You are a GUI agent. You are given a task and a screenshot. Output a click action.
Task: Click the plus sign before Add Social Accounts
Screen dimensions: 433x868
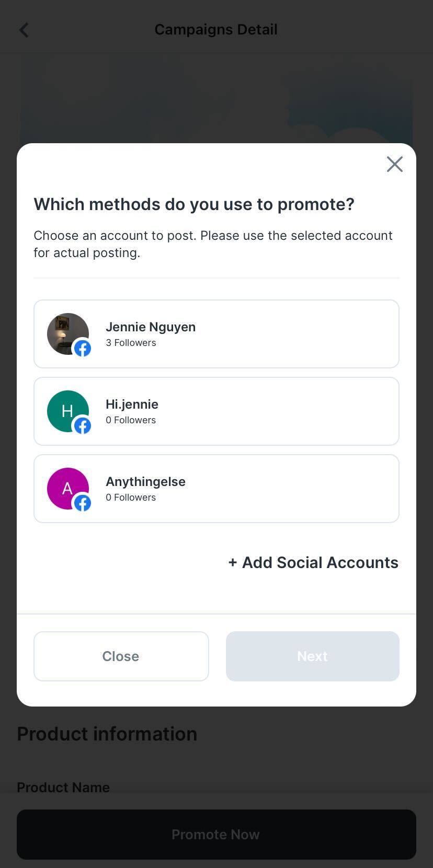[233, 563]
